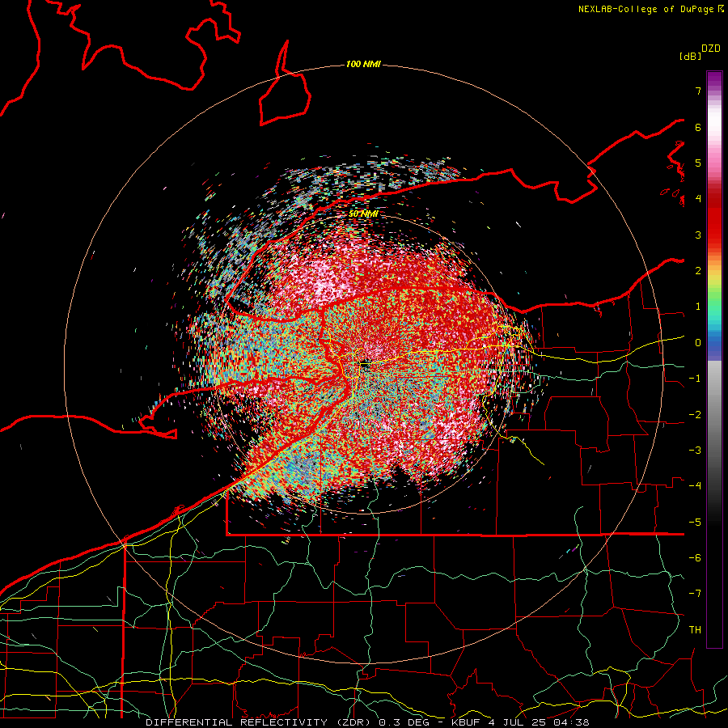The height and width of the screenshot is (728, 728).
Task: Click the DZD product code label
Action: [x=711, y=48]
